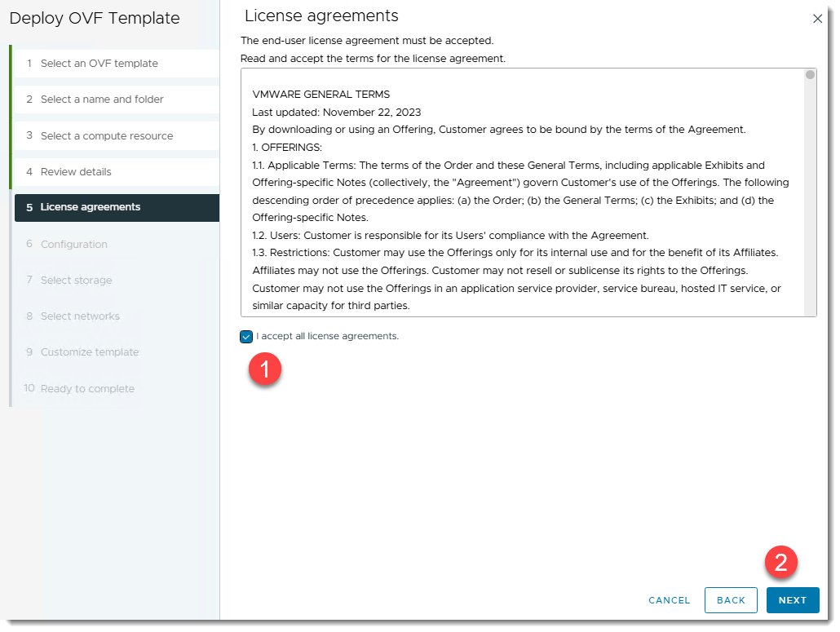Click step 7 Select storage
840x632 pixels.
click(76, 281)
